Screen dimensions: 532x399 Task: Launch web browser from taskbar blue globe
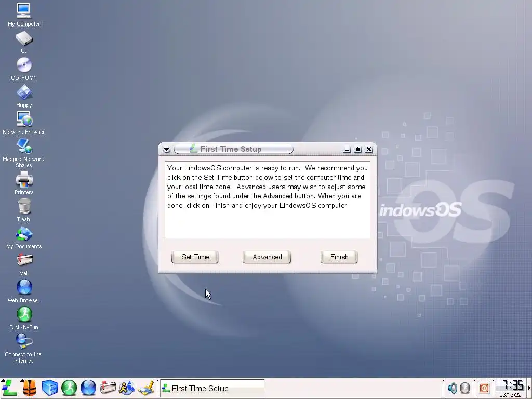click(x=88, y=388)
